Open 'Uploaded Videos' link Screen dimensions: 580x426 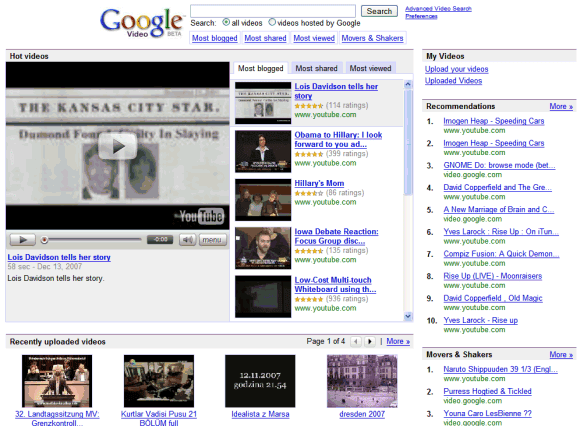(x=453, y=81)
